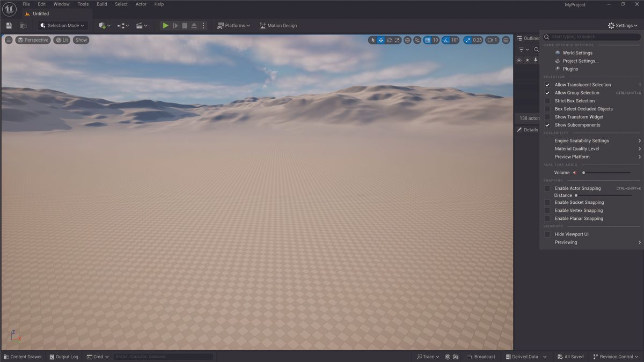Click the Save current level icon

[x=9, y=25]
